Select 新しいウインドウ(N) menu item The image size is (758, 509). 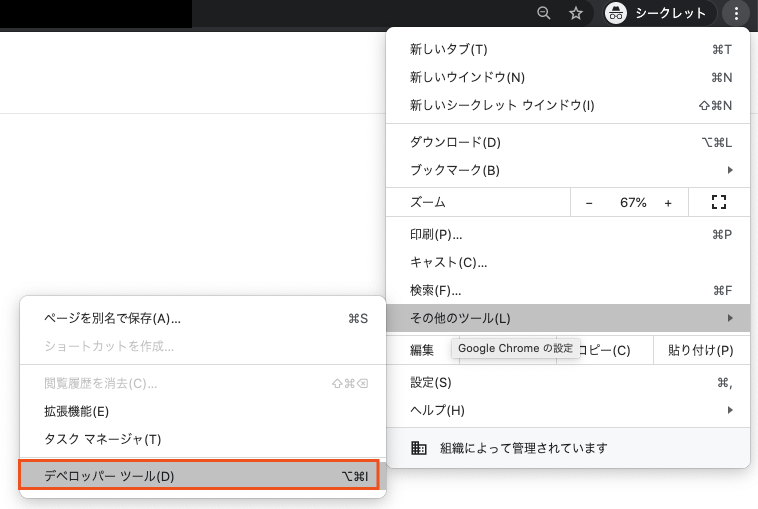pos(568,77)
